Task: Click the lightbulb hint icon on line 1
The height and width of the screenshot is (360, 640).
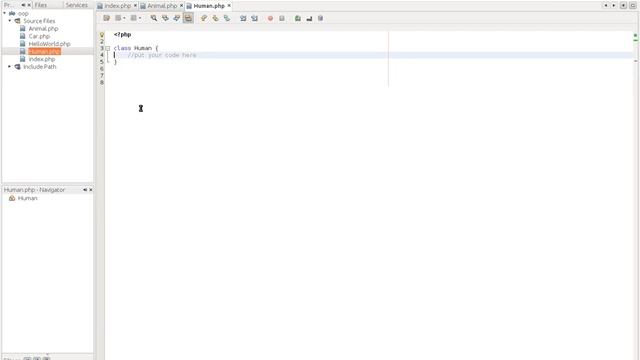Action: click(x=102, y=35)
